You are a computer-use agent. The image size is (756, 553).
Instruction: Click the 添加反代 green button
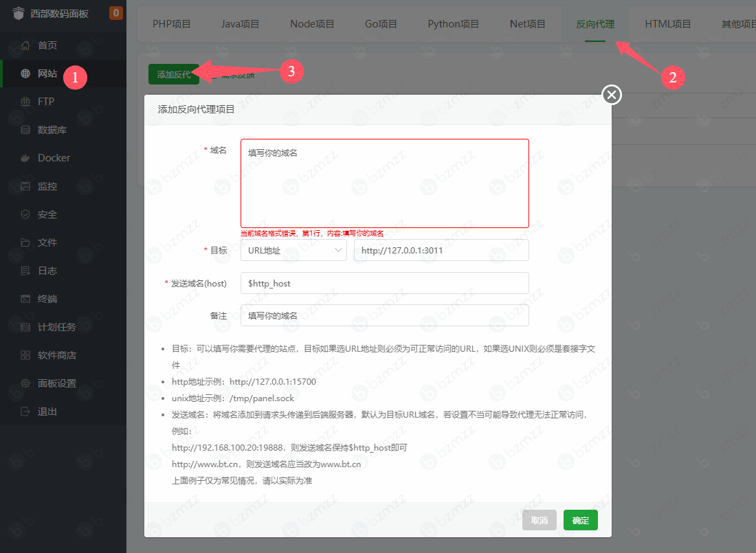(x=173, y=74)
